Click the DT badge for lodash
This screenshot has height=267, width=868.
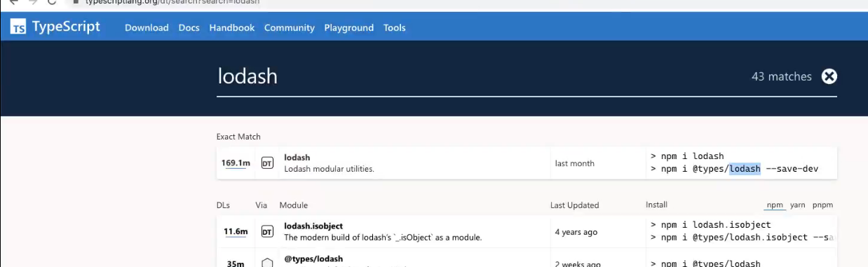tap(267, 163)
